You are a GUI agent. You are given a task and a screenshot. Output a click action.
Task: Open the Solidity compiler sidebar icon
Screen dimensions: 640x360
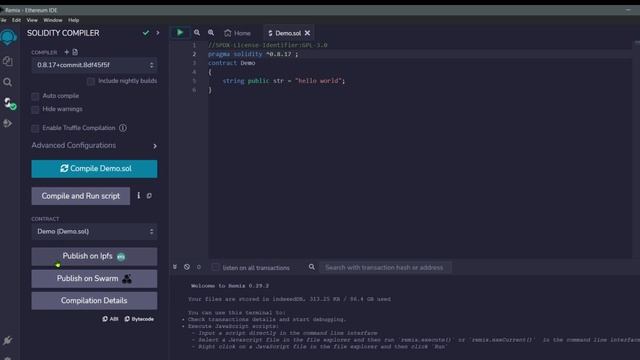(9, 103)
